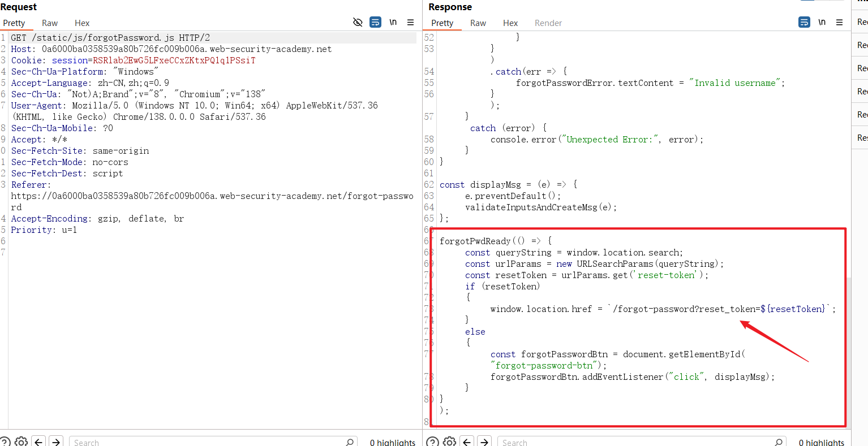Image resolution: width=868 pixels, height=446 pixels.
Task: Toggle the \n newline display in Request panel
Action: point(393,22)
